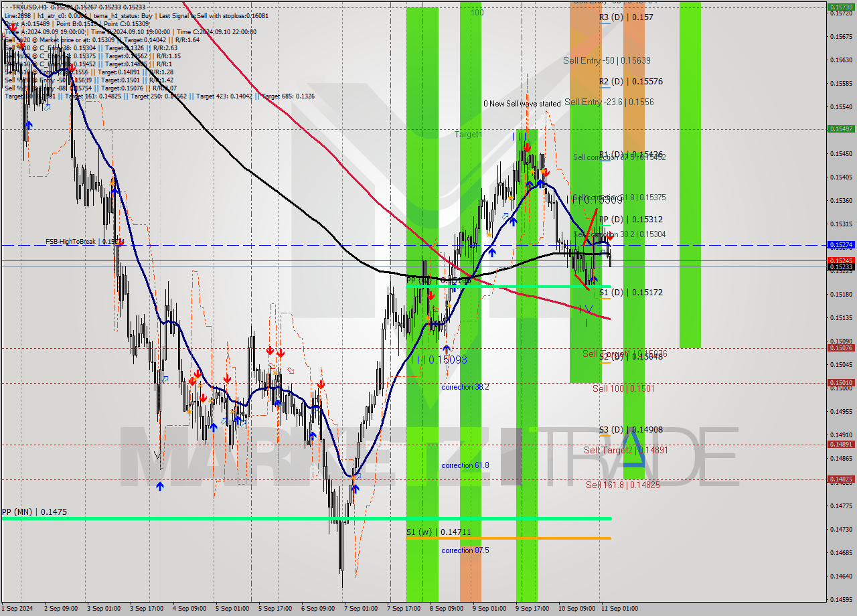Click the 0.14640 price scale value

pos(841,576)
